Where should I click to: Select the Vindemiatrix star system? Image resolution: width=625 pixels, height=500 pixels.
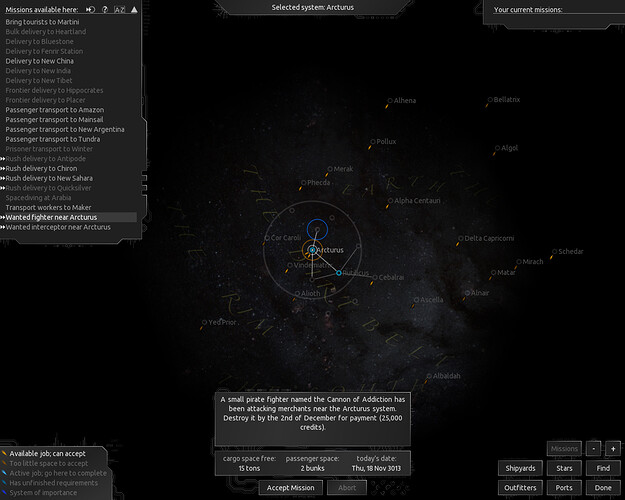pyautogui.click(x=290, y=265)
